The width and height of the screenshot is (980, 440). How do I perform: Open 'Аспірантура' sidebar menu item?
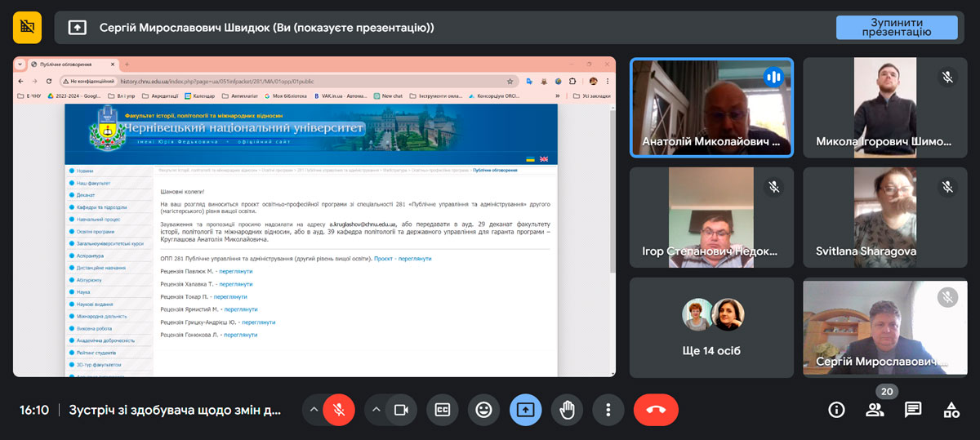(x=90, y=256)
